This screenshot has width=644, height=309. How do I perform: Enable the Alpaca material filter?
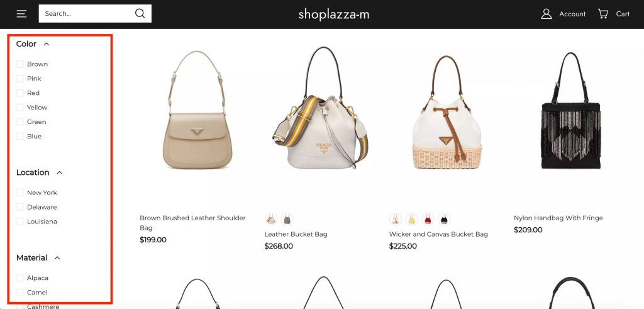pyautogui.click(x=19, y=278)
